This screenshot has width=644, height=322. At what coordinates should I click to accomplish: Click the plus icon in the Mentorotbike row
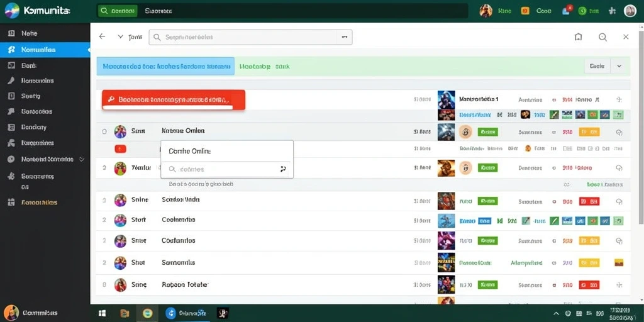tap(619, 99)
